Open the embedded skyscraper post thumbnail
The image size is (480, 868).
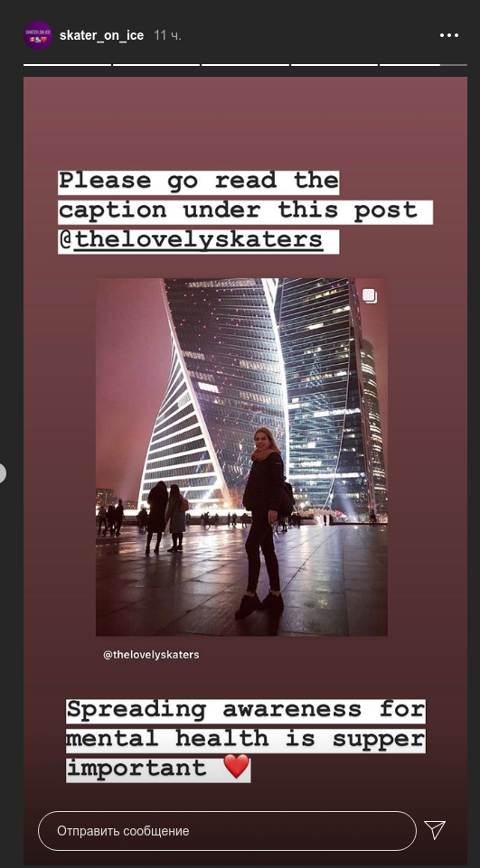[241, 457]
